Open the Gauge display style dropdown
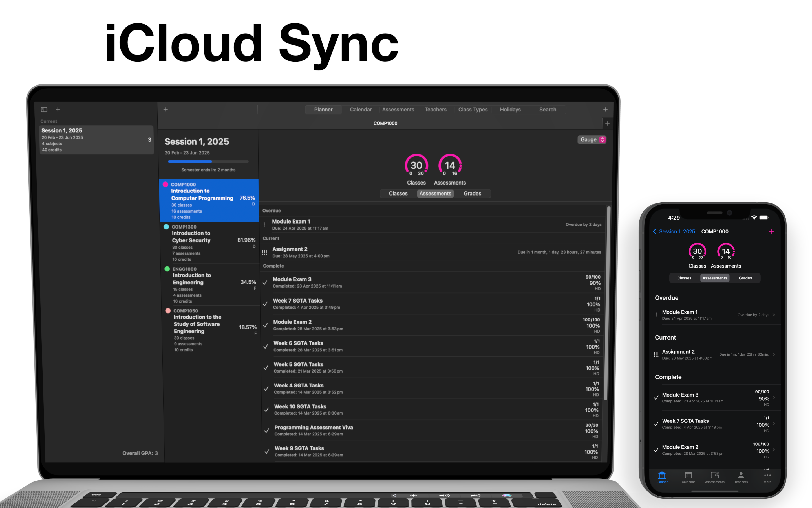 point(592,139)
